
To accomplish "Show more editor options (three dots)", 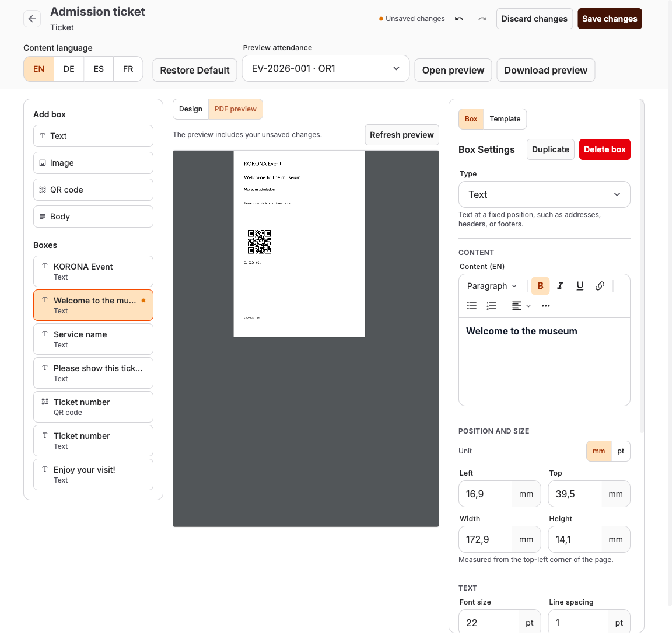I will (x=545, y=306).
